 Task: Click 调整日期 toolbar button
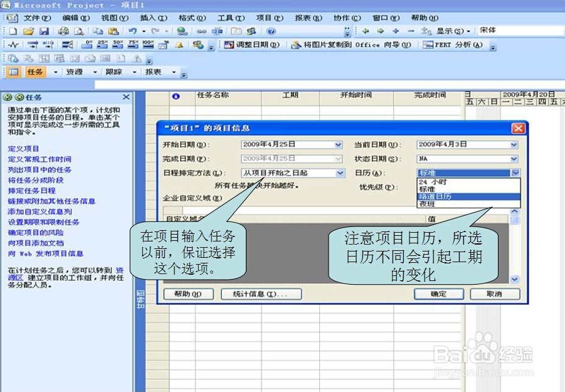pyautogui.click(x=252, y=45)
